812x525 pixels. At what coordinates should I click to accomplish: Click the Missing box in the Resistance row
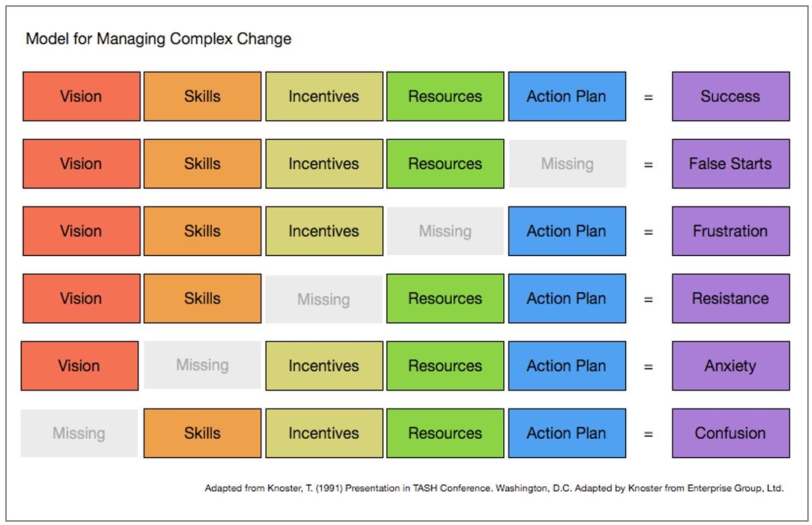323,299
